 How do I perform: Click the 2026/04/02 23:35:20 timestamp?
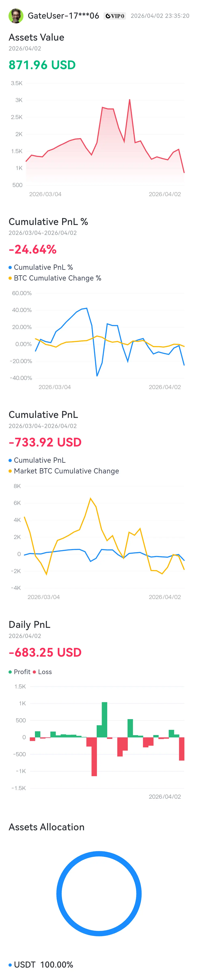[160, 16]
